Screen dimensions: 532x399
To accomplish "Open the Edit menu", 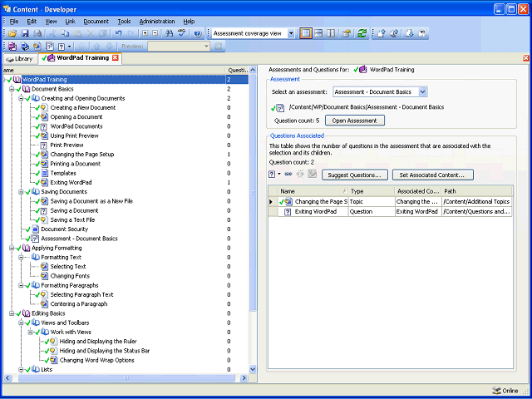I will click(32, 22).
